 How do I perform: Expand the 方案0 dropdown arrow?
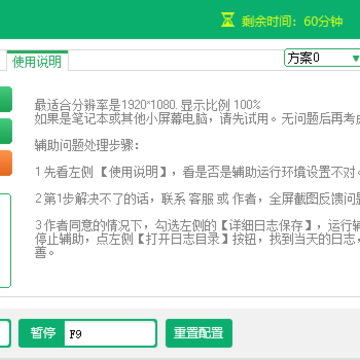tap(355, 59)
